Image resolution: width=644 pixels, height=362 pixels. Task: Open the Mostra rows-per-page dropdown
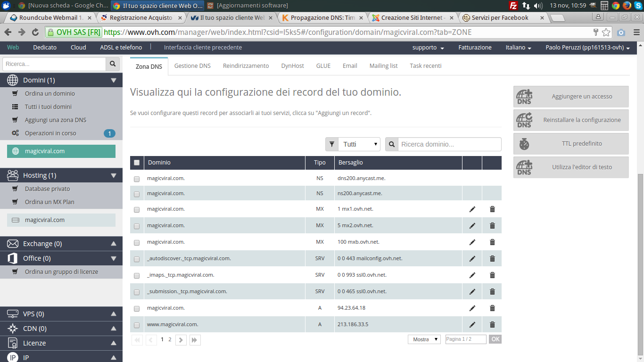pyautogui.click(x=424, y=339)
